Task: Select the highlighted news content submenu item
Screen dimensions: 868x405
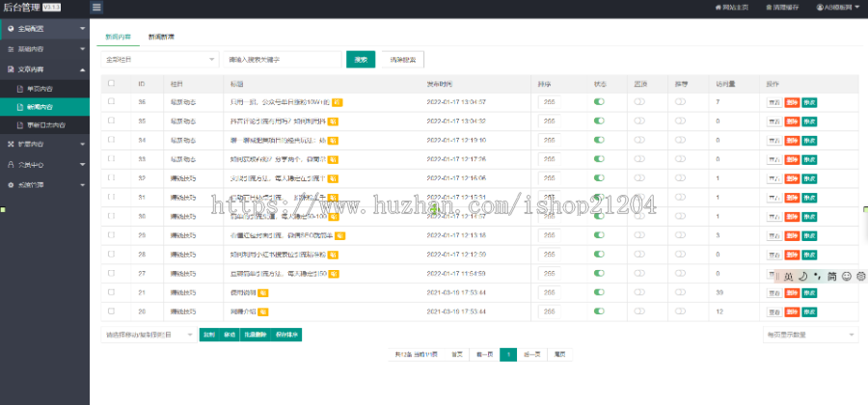Action: coord(44,107)
